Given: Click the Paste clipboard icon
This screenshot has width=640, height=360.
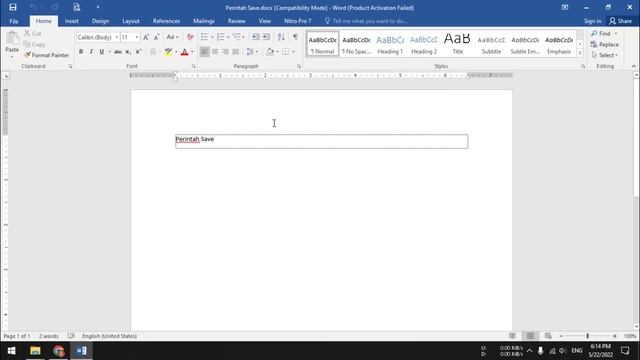Looking at the screenshot, I should point(12,38).
